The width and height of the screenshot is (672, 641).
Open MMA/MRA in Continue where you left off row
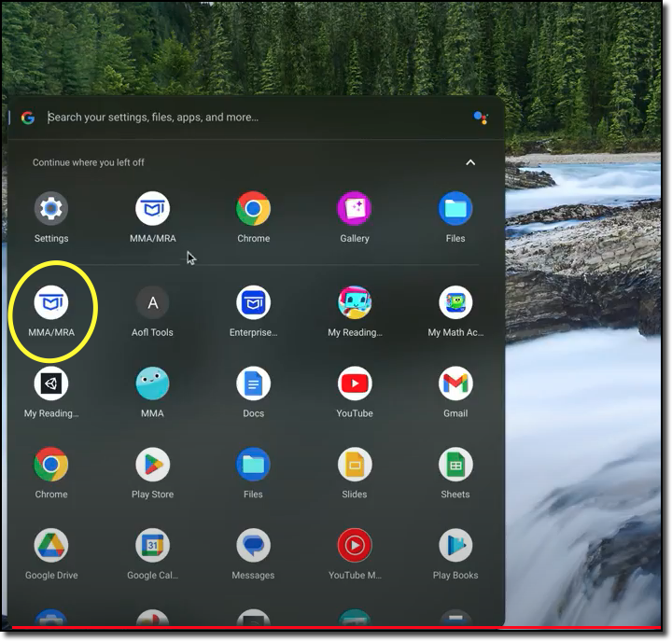point(152,209)
